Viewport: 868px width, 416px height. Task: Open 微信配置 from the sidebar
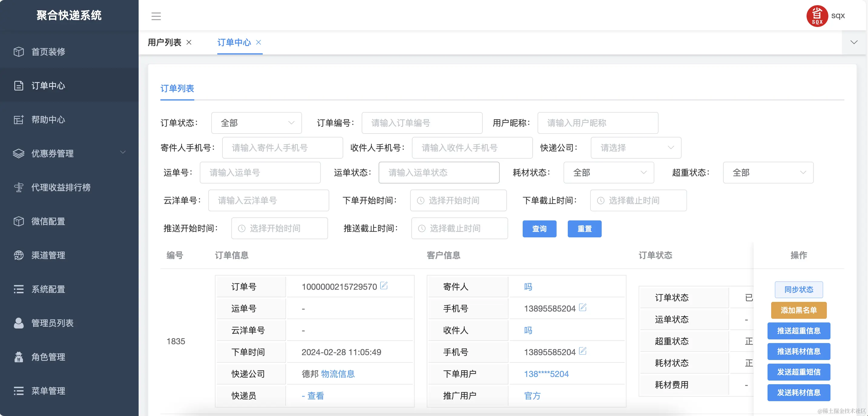[48, 222]
